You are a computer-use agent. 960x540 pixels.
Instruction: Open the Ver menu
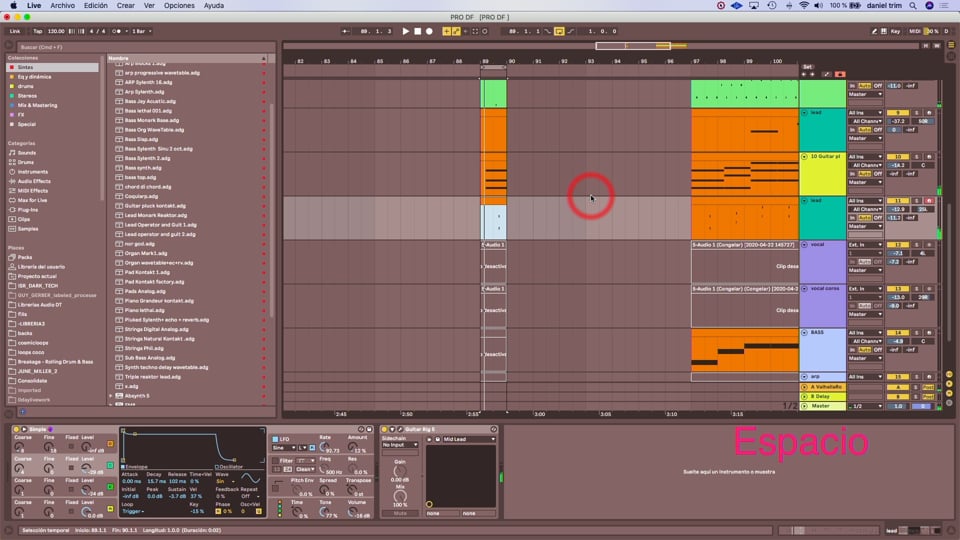[149, 6]
